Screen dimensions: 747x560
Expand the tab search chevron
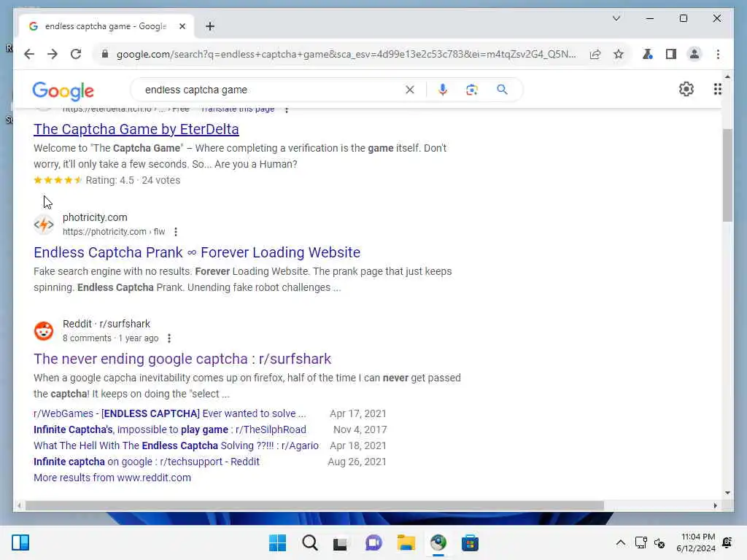click(x=616, y=18)
